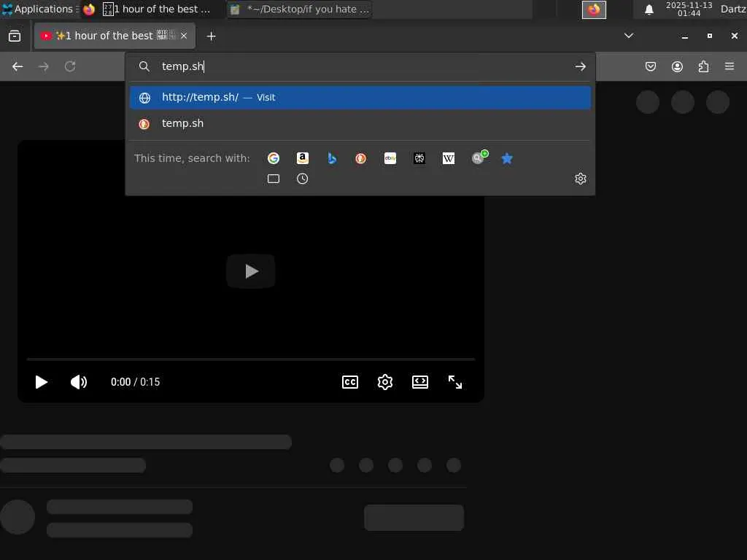The image size is (747, 560).
Task: Open the notifications bell in panel
Action: click(x=649, y=9)
